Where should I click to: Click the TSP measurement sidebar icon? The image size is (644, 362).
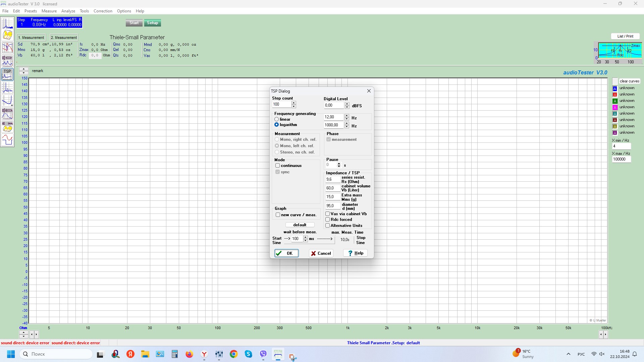pyautogui.click(x=7, y=74)
